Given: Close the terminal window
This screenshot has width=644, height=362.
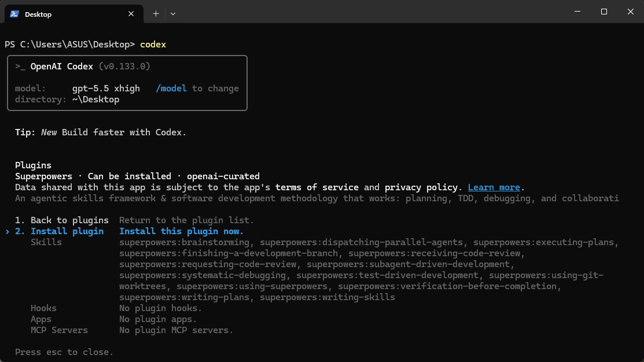Looking at the screenshot, I should (x=631, y=12).
